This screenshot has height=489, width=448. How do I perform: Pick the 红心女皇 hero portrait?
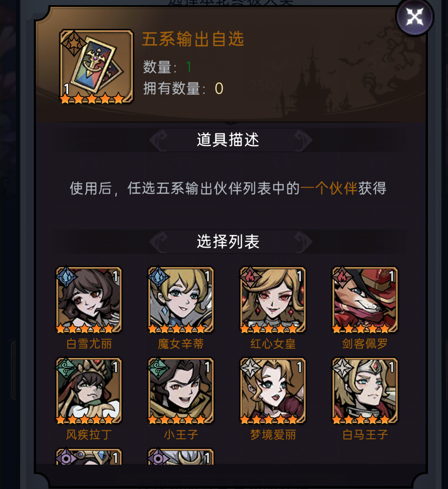coord(273,300)
